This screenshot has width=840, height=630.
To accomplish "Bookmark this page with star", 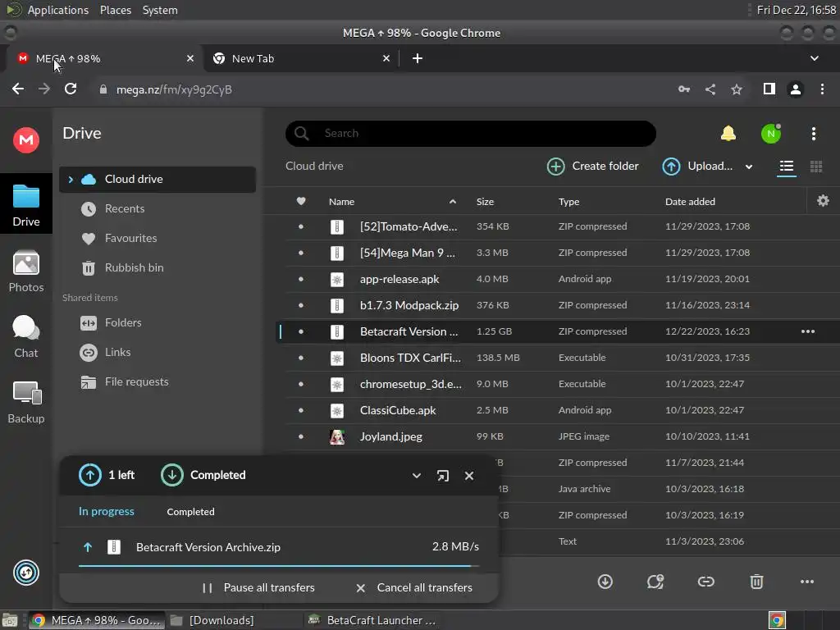I will pyautogui.click(x=736, y=89).
